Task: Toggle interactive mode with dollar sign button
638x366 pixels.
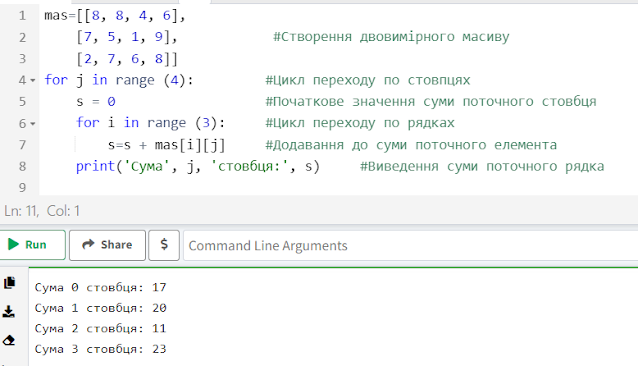Action: (164, 245)
